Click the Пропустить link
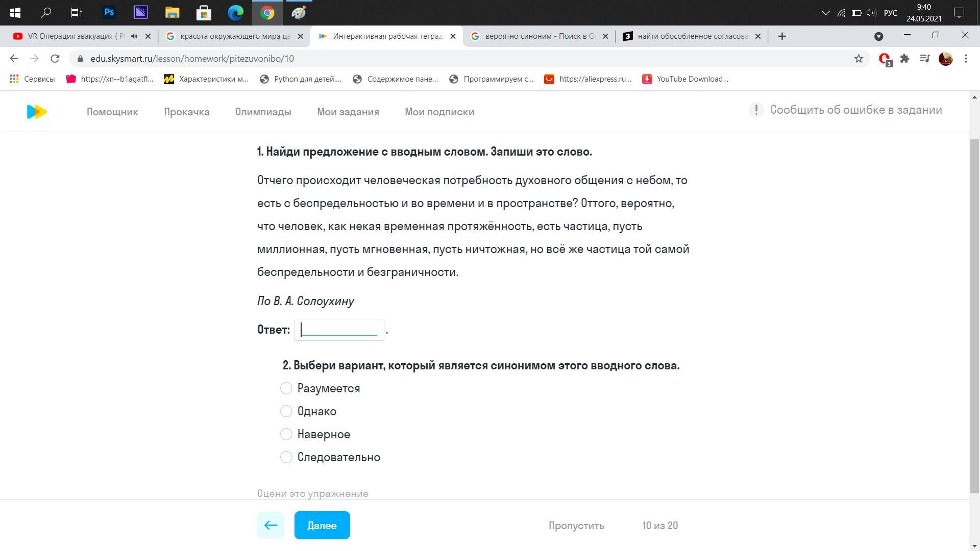Viewport: 980px width, 551px height. click(576, 525)
